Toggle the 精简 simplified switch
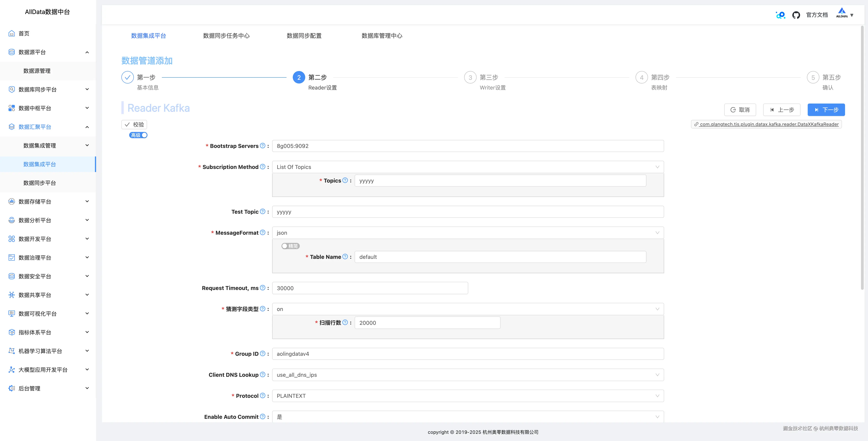 pos(290,246)
